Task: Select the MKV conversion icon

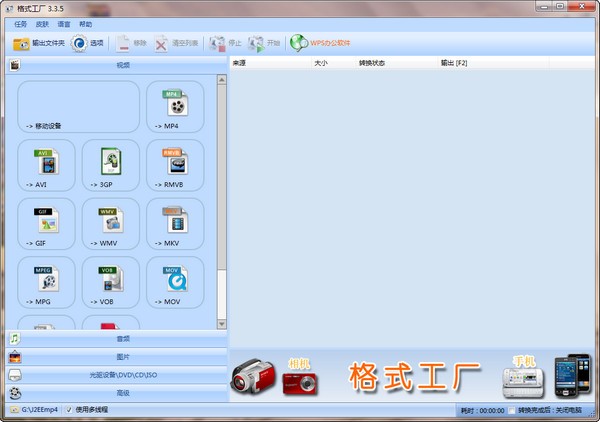Action: pos(175,220)
